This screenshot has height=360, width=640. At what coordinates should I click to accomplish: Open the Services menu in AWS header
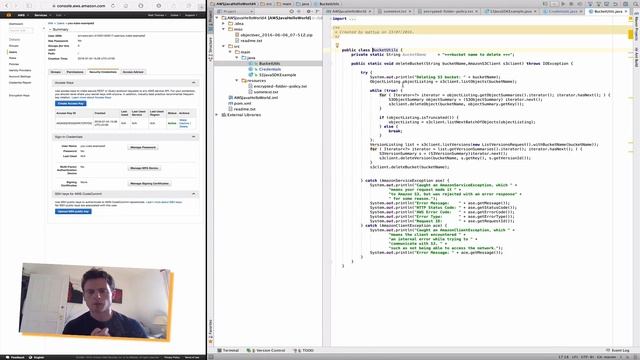click(x=42, y=15)
